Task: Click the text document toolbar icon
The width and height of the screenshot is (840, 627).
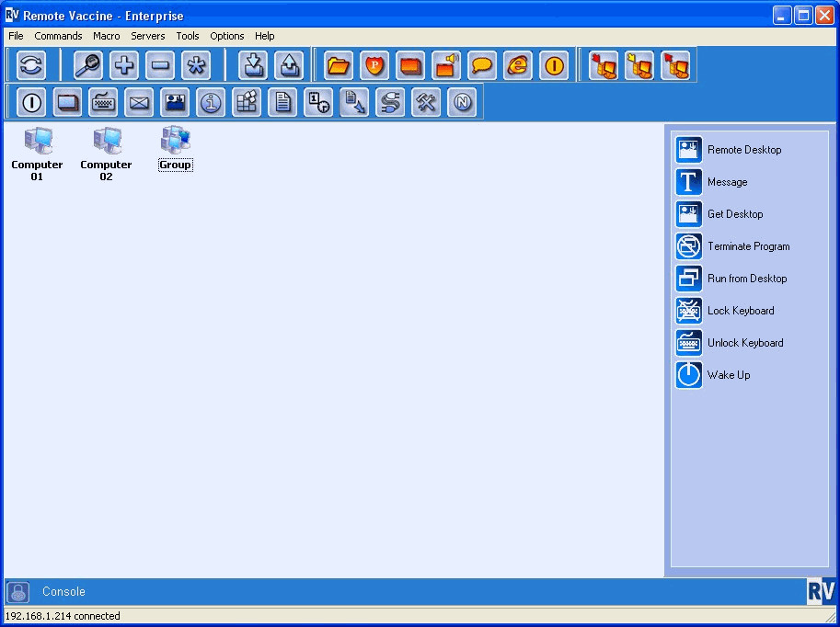Action: [x=282, y=102]
